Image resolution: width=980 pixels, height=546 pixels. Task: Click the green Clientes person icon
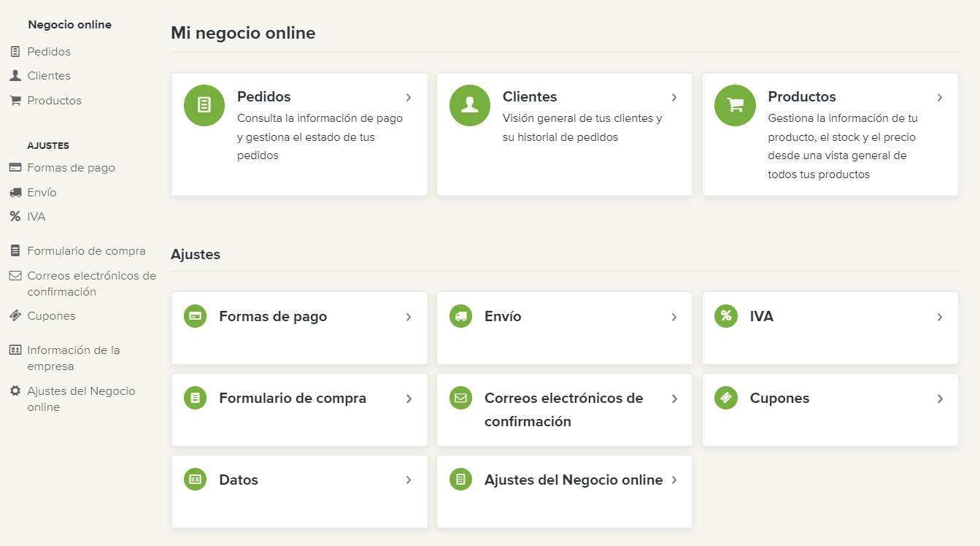point(469,105)
